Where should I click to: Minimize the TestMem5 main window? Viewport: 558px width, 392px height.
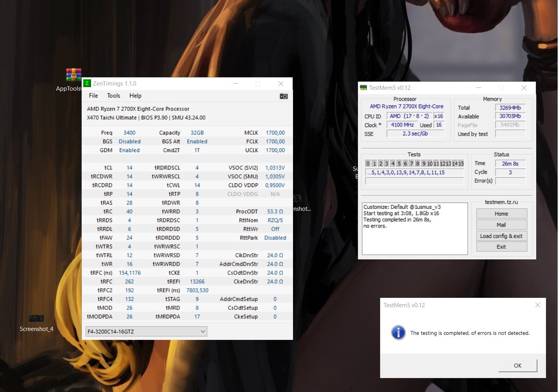(479, 88)
